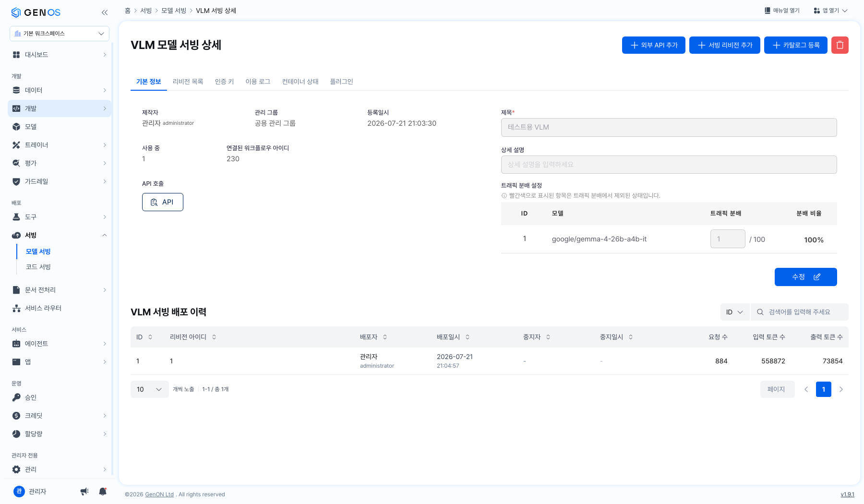Collapse the 서빙 sidebar section
This screenshot has width=864, height=504.
coord(105,235)
